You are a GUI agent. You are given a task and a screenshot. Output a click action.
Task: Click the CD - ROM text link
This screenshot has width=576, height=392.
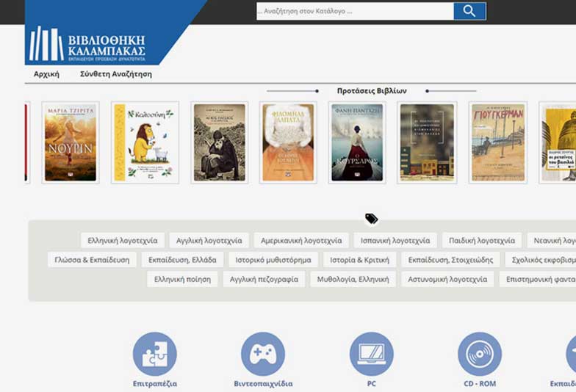480,383
